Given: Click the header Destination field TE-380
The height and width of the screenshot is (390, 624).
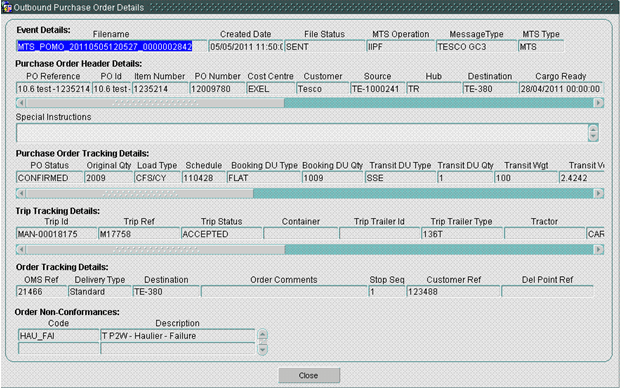Looking at the screenshot, I should [x=490, y=89].
